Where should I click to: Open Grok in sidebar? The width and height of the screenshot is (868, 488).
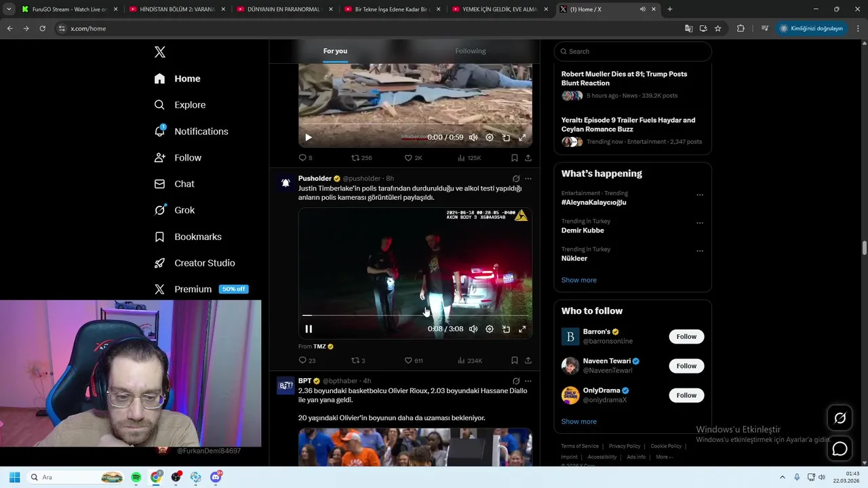(x=174, y=210)
